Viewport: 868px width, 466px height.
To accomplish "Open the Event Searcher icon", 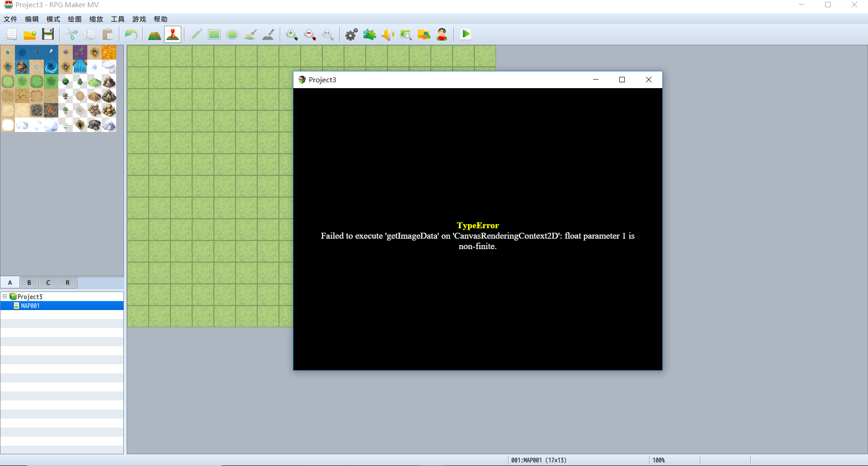I will pyautogui.click(x=406, y=34).
